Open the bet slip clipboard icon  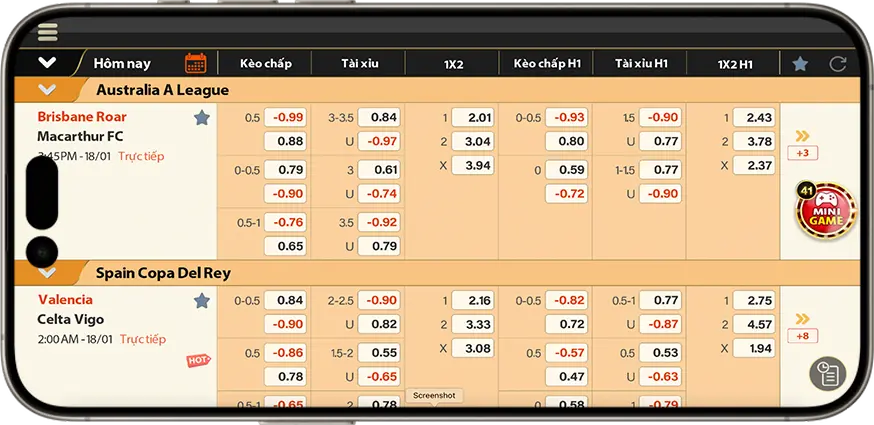pos(827,374)
